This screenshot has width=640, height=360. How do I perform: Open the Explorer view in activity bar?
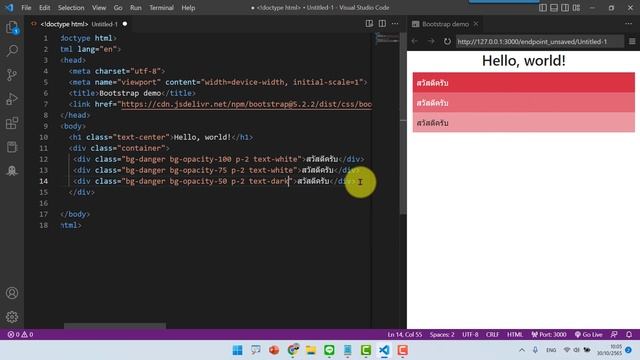(x=12, y=28)
